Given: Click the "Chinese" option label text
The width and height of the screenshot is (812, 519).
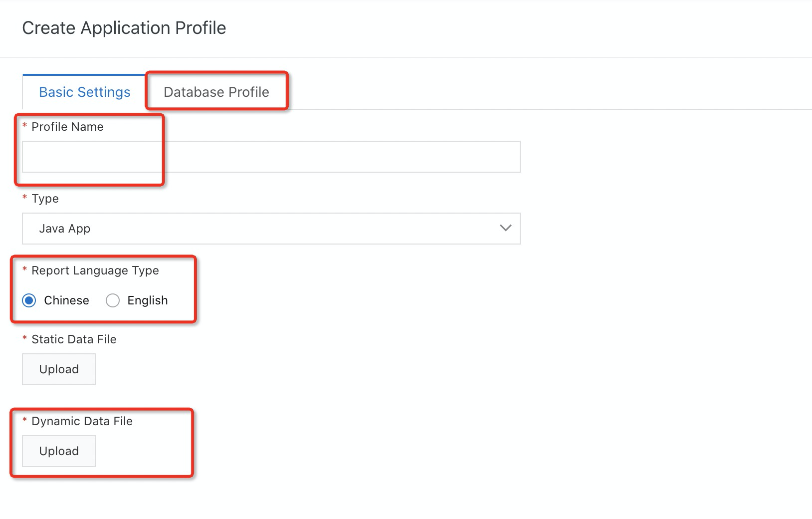Looking at the screenshot, I should pos(66,300).
